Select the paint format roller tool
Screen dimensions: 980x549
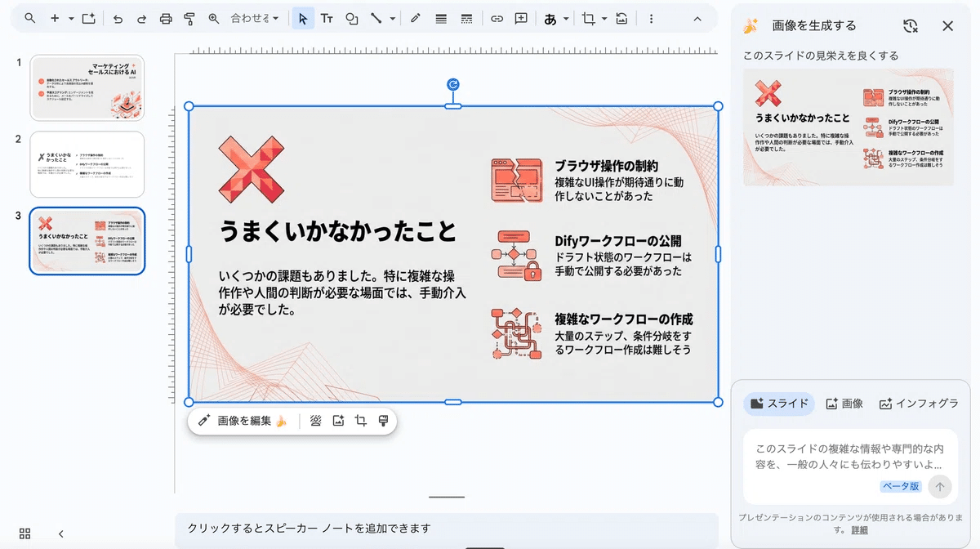pos(189,19)
